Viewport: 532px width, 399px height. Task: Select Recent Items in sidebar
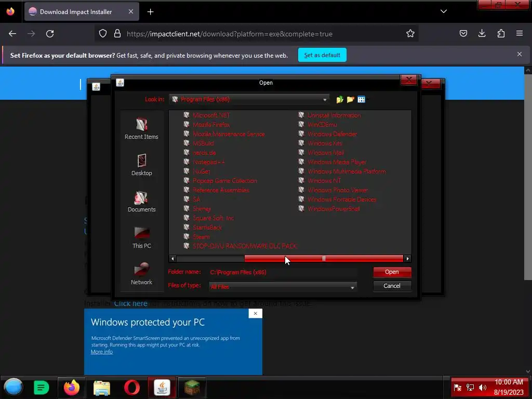point(141,129)
